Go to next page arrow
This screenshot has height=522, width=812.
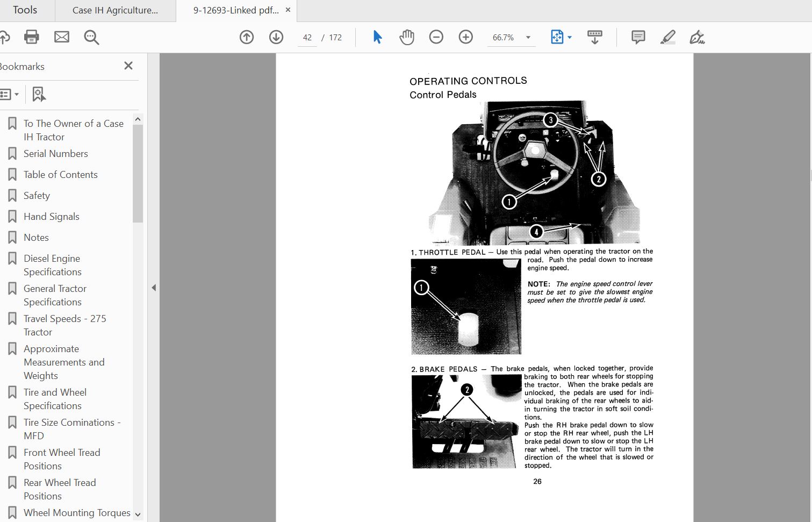[x=276, y=37]
